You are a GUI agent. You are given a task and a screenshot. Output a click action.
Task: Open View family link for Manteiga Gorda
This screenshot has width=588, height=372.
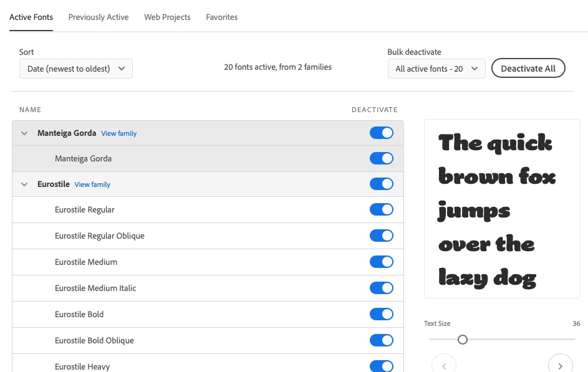pyautogui.click(x=119, y=133)
